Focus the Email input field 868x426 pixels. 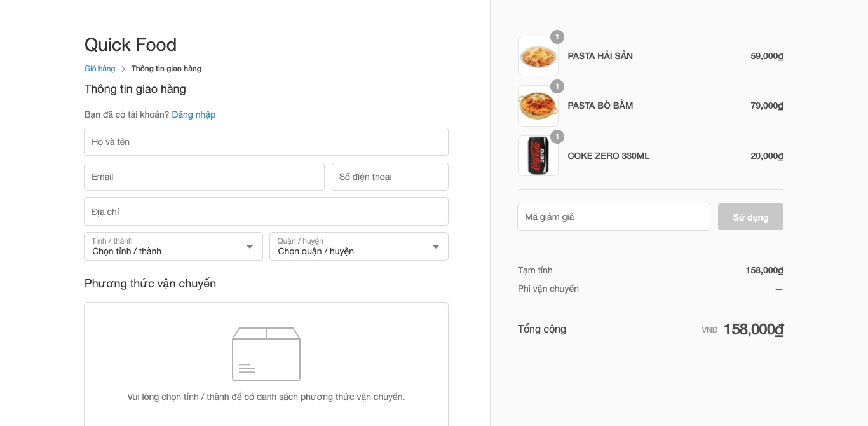(x=204, y=177)
